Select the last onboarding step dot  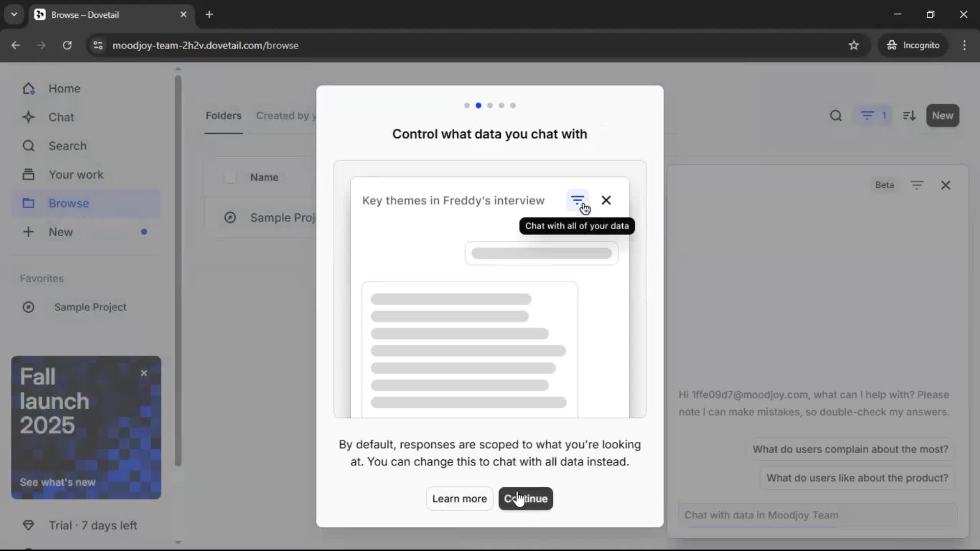click(x=513, y=106)
